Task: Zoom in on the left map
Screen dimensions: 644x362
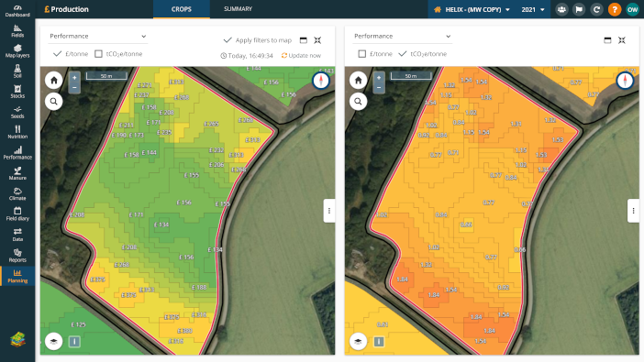Action: coord(74,78)
